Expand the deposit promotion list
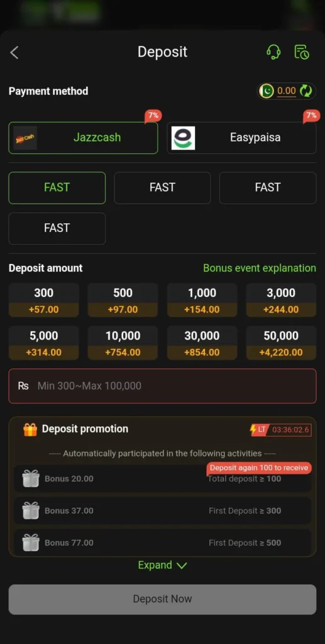The width and height of the screenshot is (325, 644). click(x=162, y=565)
